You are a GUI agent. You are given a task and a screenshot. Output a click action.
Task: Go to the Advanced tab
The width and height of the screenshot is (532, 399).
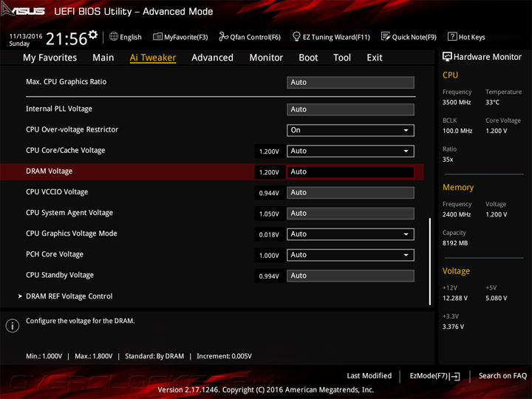coord(212,58)
